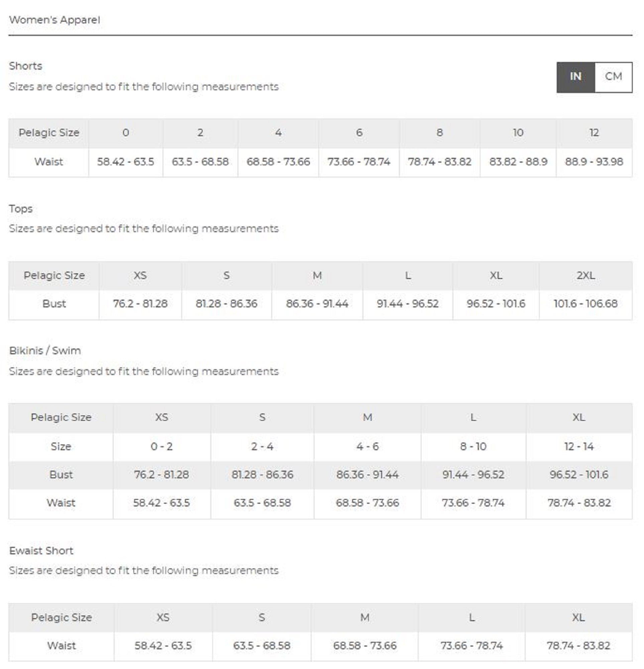The width and height of the screenshot is (644, 669).
Task: Click the Shorts section heading
Action: coord(26,66)
